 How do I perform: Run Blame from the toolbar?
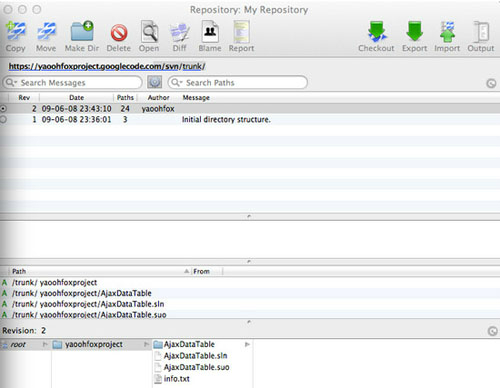coord(210,32)
